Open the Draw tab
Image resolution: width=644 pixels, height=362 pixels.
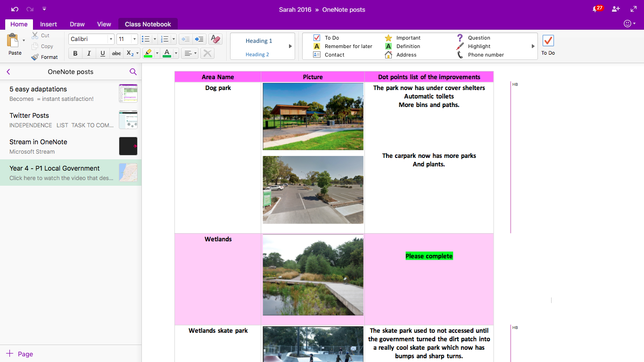click(77, 24)
